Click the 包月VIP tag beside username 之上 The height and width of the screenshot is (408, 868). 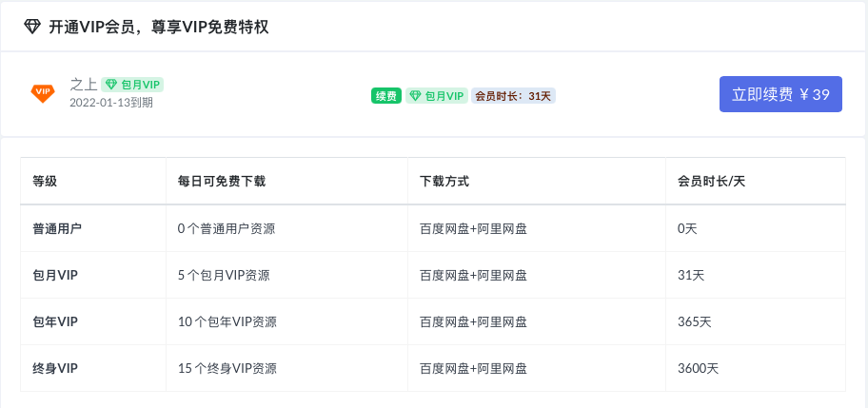(x=132, y=85)
